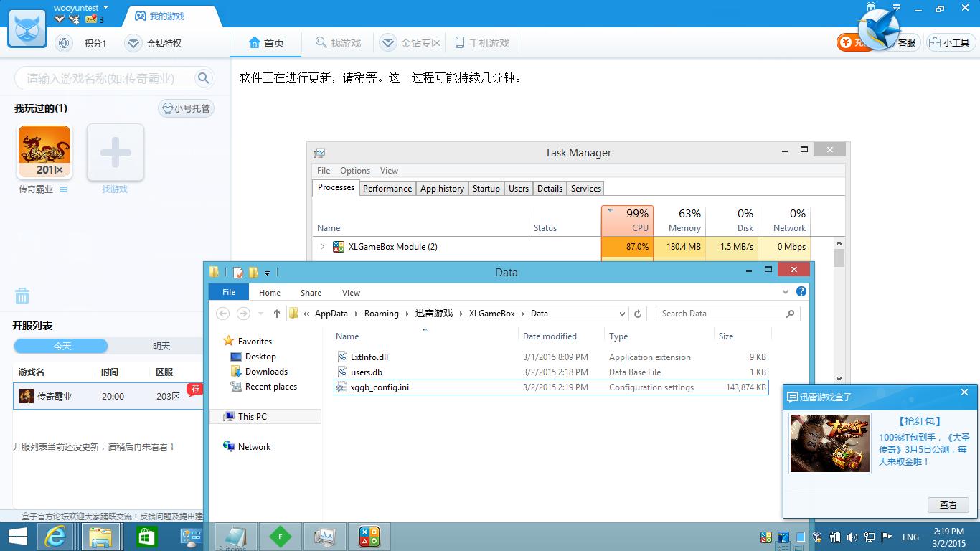The image size is (980, 551).
Task: Select the 首页 home tab
Action: click(x=266, y=43)
